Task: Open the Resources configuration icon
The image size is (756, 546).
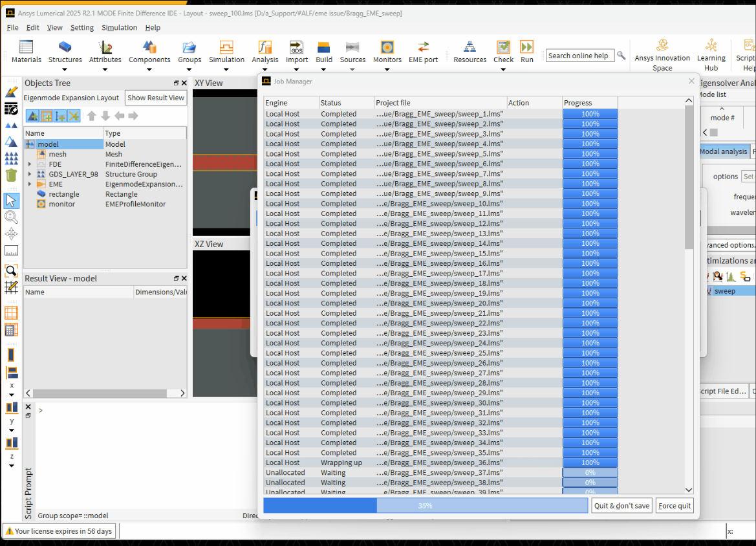Action: pyautogui.click(x=470, y=47)
